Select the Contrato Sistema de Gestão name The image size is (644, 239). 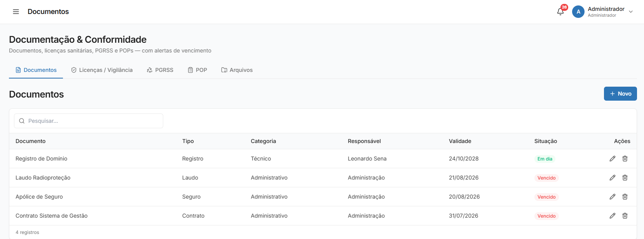tap(52, 216)
